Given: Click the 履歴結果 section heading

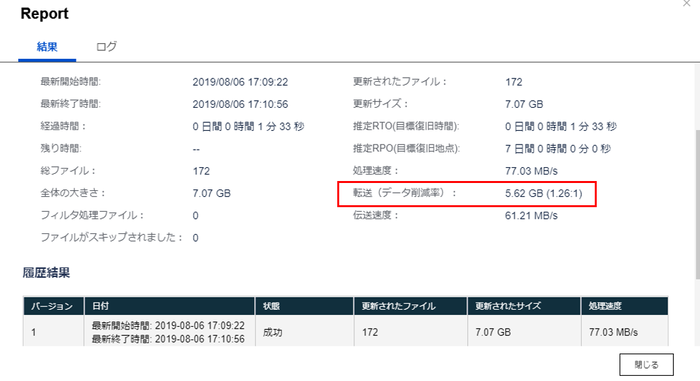Looking at the screenshot, I should (46, 272).
